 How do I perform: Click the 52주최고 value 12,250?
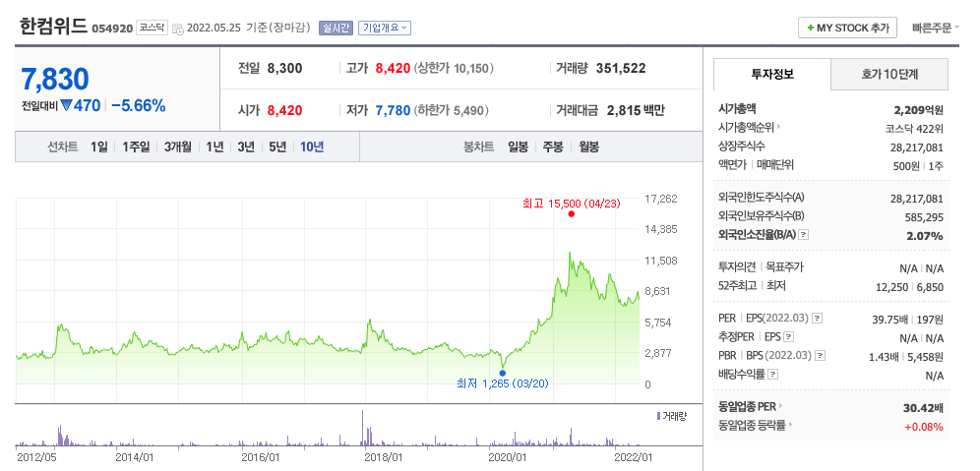[x=892, y=287]
